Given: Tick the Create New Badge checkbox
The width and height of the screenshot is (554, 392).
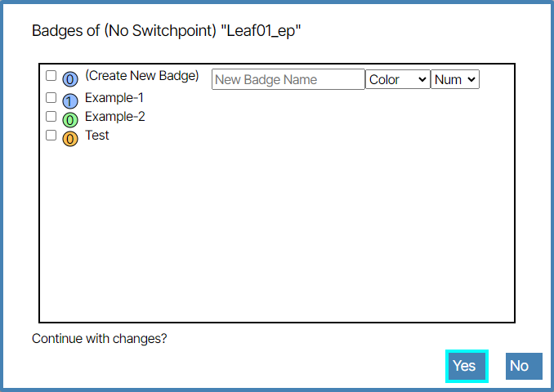Looking at the screenshot, I should (x=51, y=76).
